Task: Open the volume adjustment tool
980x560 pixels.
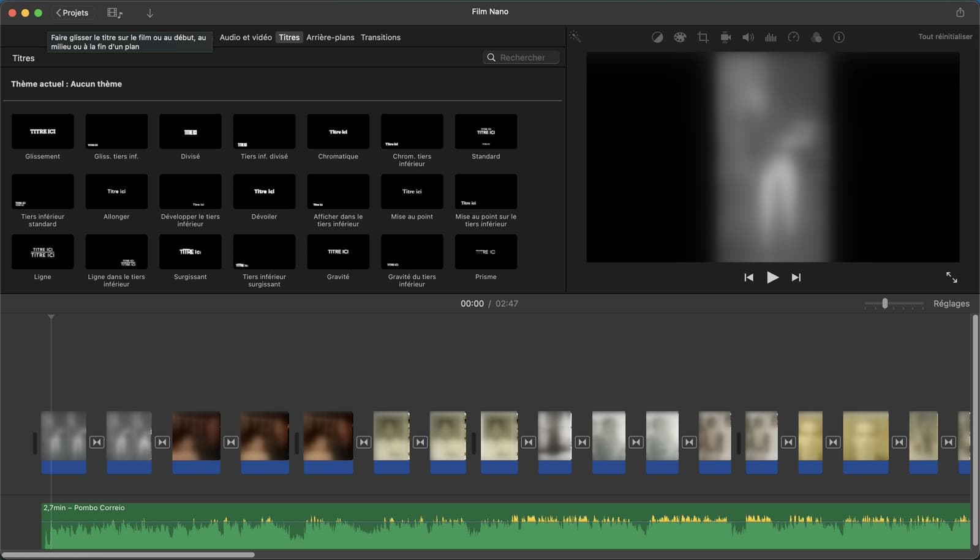Action: pyautogui.click(x=748, y=37)
